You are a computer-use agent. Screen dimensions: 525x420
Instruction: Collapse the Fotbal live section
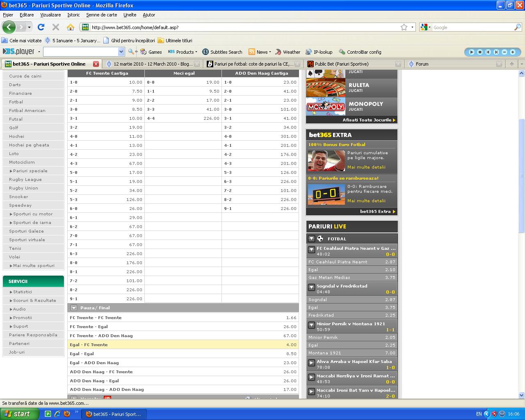pos(311,239)
